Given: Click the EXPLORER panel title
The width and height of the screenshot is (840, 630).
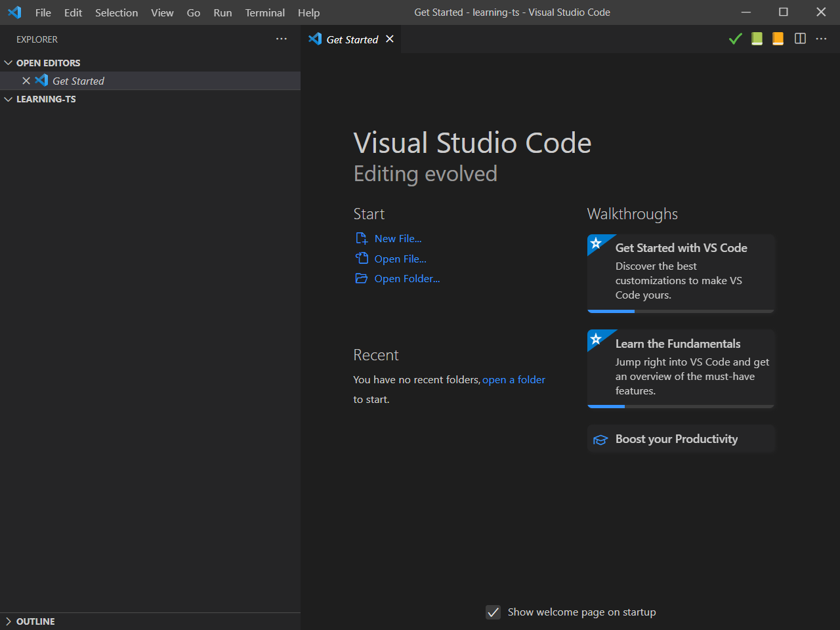Looking at the screenshot, I should (x=37, y=39).
